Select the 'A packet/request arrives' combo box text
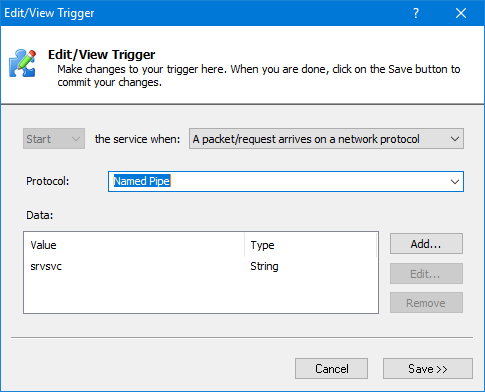Viewport: 485px width, 392px height. pyautogui.click(x=306, y=139)
